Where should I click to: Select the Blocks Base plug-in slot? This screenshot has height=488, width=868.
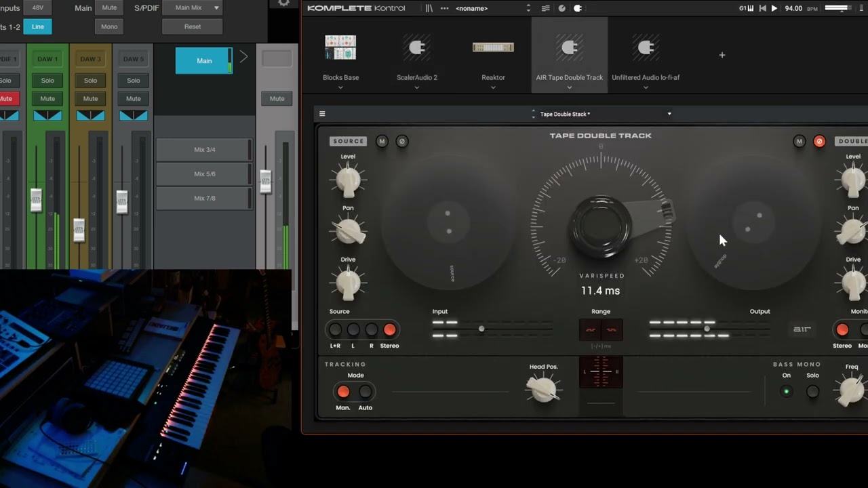(340, 54)
